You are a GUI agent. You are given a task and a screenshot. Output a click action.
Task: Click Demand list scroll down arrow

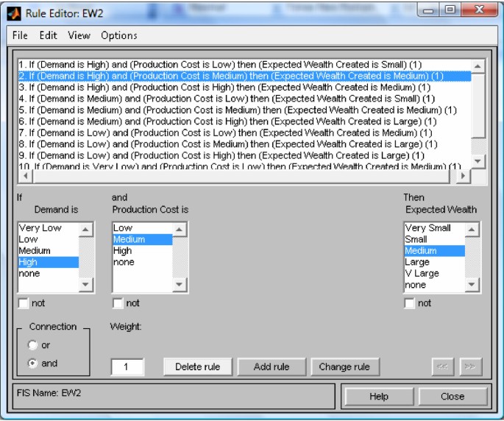click(85, 284)
